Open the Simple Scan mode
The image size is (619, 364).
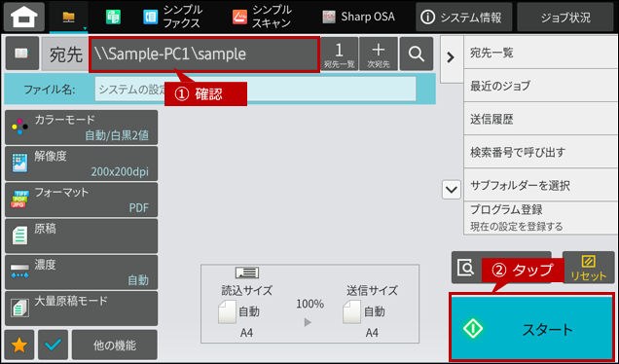(x=262, y=17)
